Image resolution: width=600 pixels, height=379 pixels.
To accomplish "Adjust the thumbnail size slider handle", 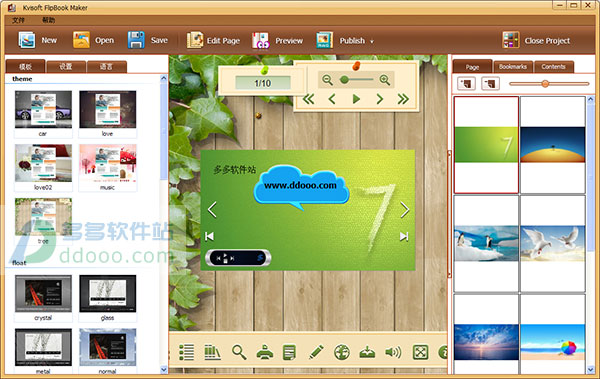I will 545,83.
